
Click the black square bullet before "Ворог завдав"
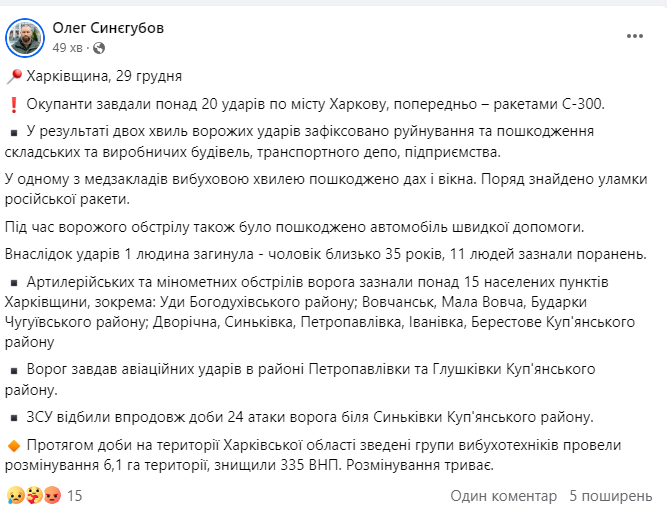click(x=13, y=369)
